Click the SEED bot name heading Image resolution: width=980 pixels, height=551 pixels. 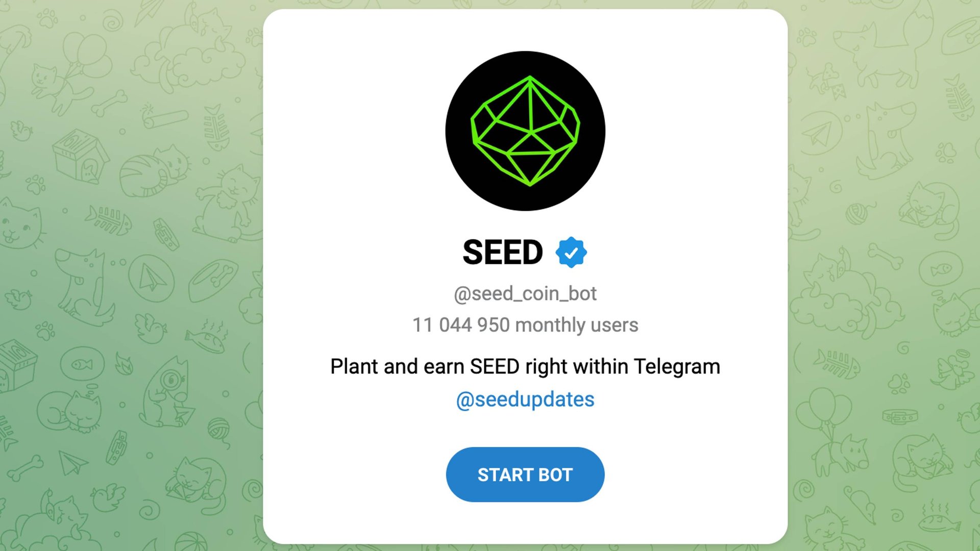click(503, 253)
